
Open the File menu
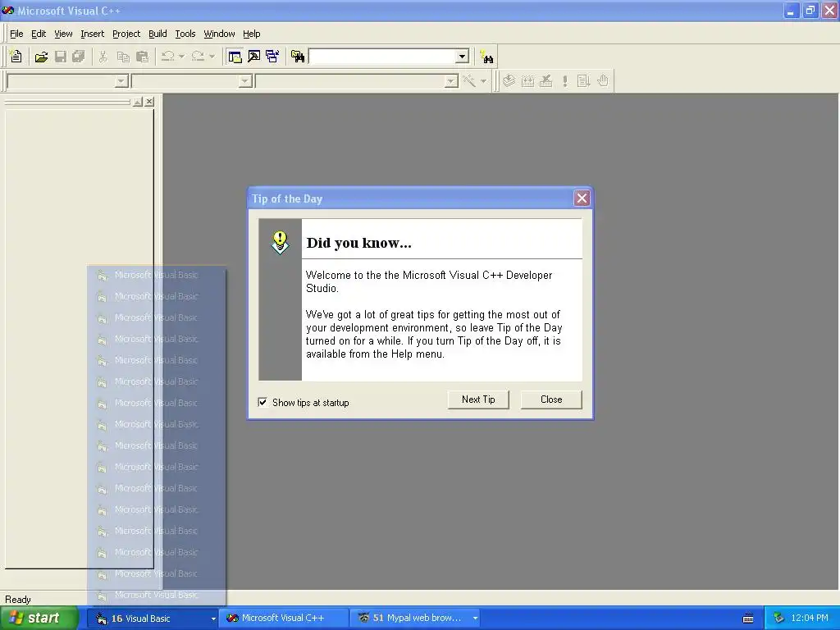(x=16, y=34)
